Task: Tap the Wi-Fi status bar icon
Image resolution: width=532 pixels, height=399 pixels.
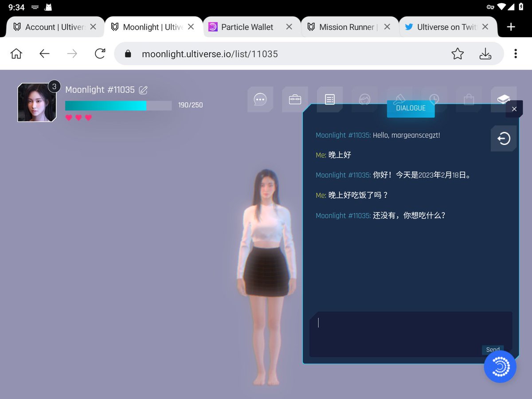Action: [x=501, y=7]
